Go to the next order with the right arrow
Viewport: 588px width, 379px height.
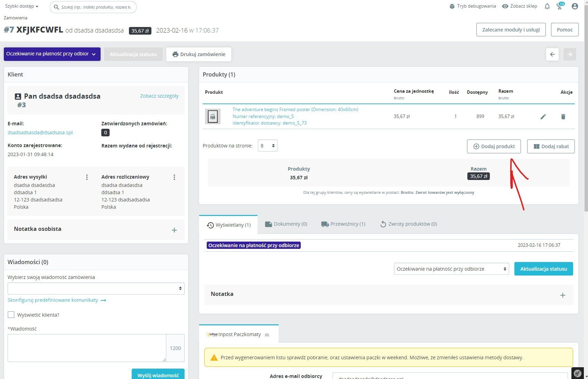click(x=570, y=54)
